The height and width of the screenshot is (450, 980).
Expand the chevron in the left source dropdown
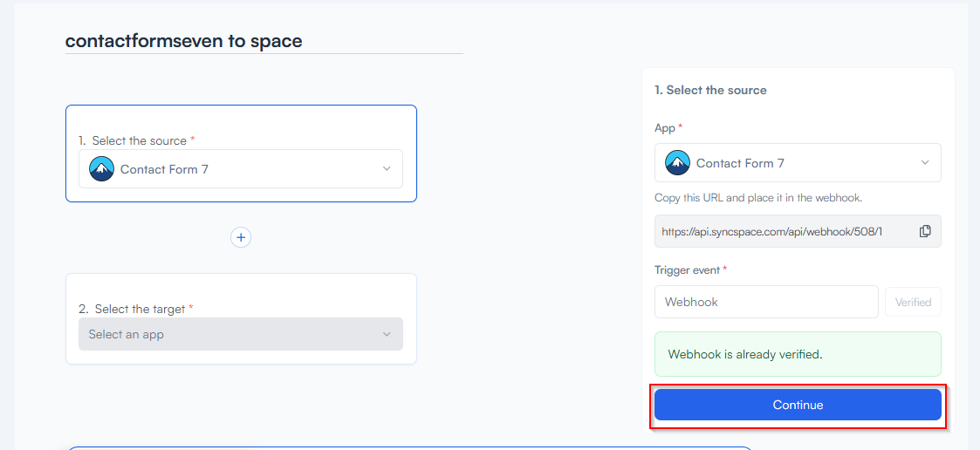[x=387, y=169]
